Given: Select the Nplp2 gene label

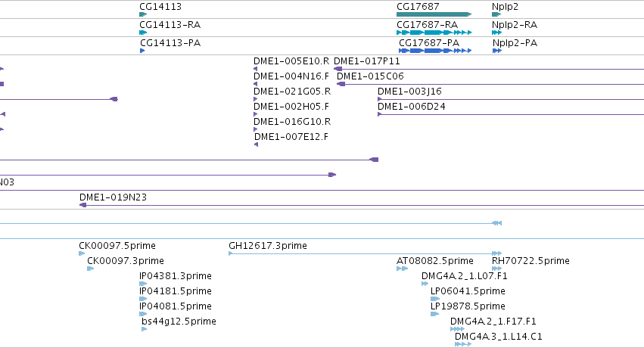Looking at the screenshot, I should (505, 7).
